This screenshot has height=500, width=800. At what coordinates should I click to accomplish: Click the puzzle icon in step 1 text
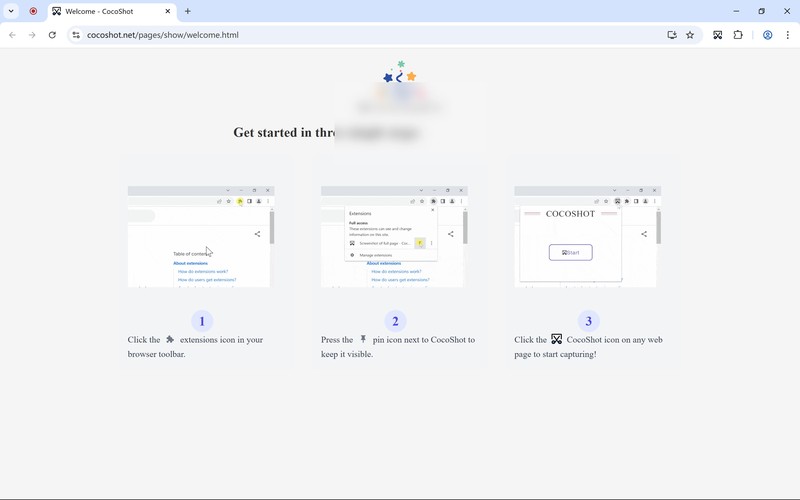(x=170, y=339)
